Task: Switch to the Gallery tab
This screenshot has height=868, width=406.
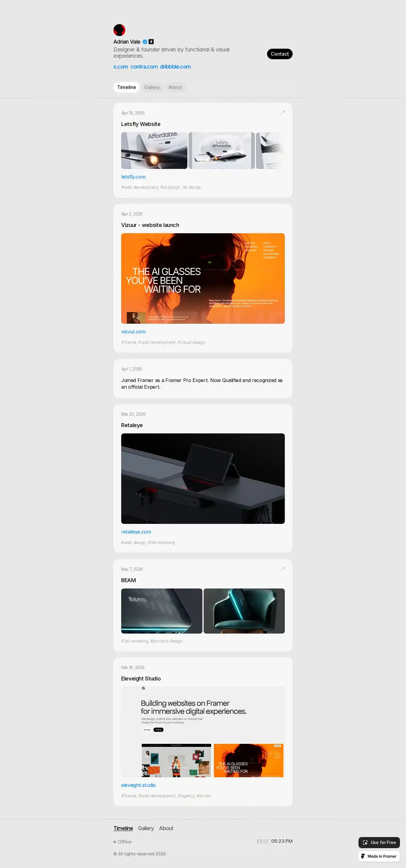Action: (x=152, y=87)
